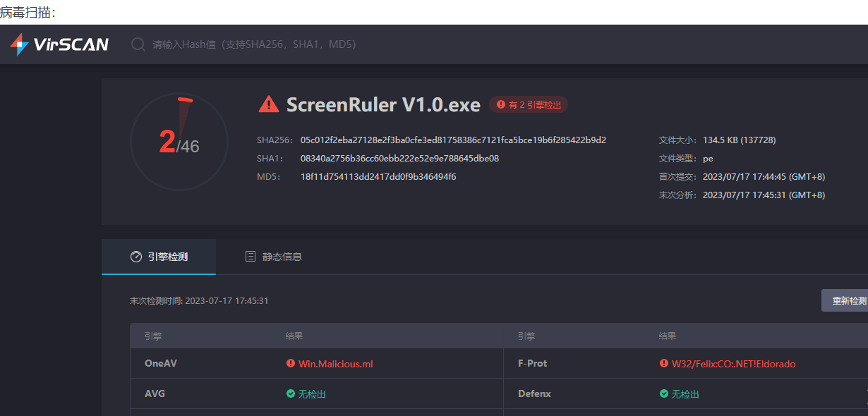Click the red alert icon beside W32/Felix result

(x=664, y=364)
